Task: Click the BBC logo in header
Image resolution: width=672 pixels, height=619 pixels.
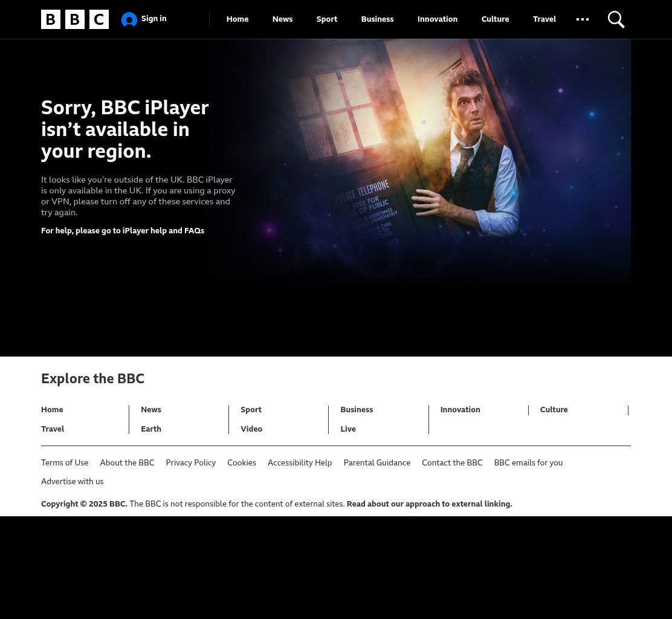Action: (75, 19)
